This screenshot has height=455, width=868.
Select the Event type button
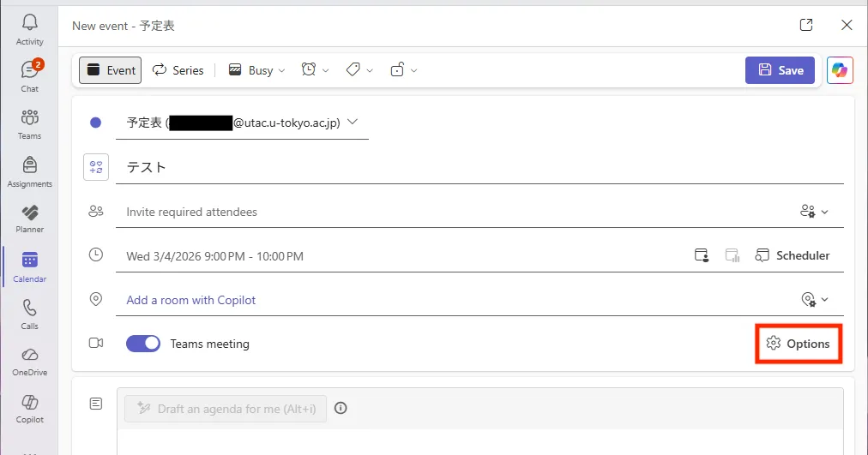click(111, 70)
